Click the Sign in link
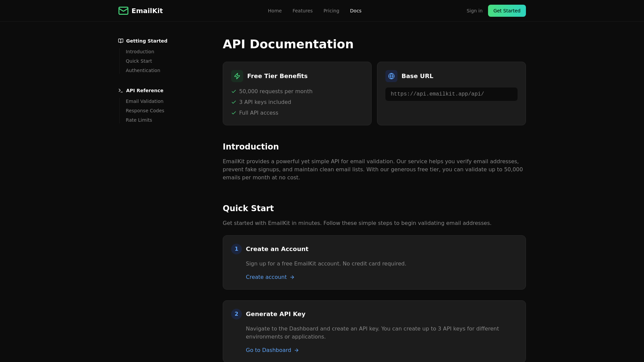Image resolution: width=644 pixels, height=362 pixels. 474,11
